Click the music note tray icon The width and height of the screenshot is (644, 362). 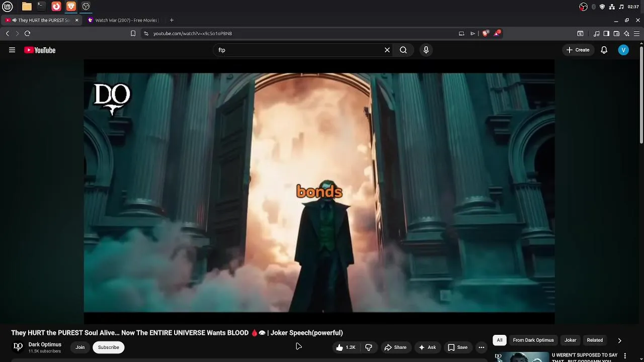[x=621, y=7]
